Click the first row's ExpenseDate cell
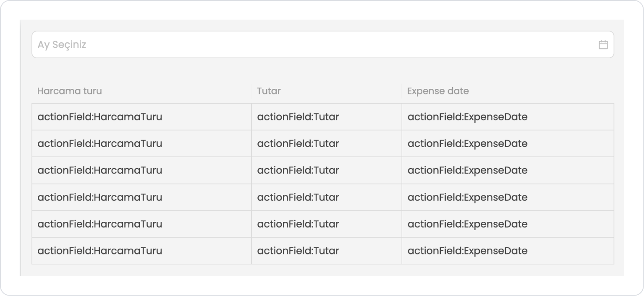 467,117
